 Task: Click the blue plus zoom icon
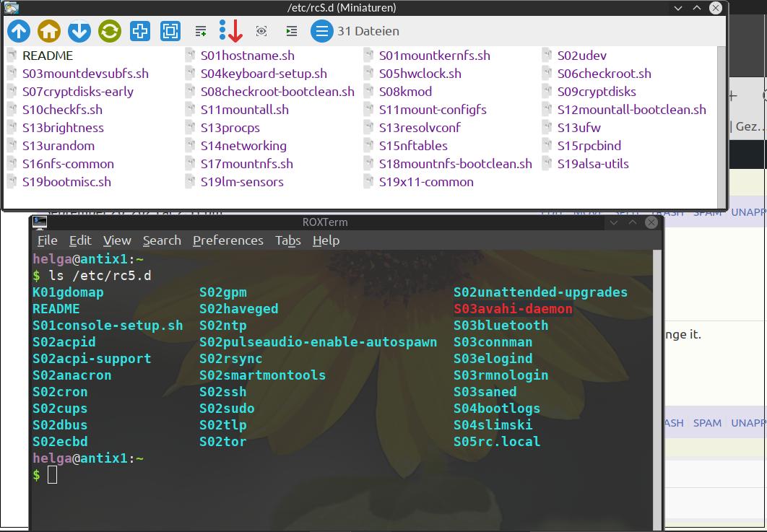[140, 31]
